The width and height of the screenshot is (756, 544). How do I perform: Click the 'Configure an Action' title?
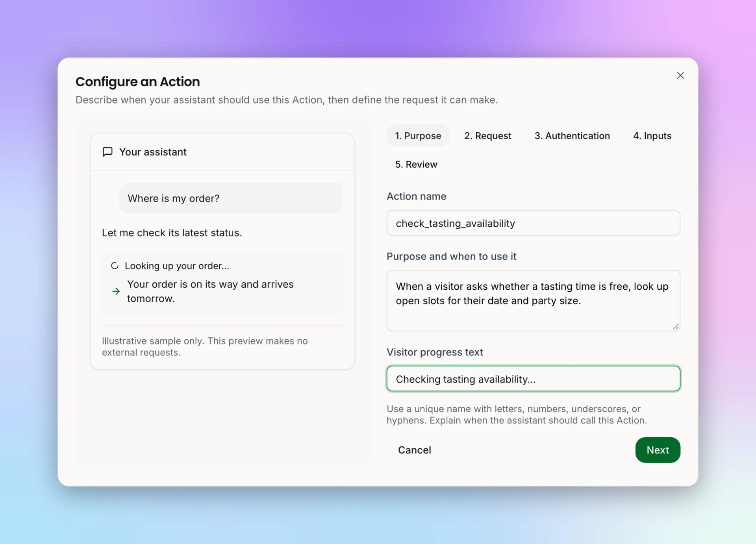[x=137, y=81]
